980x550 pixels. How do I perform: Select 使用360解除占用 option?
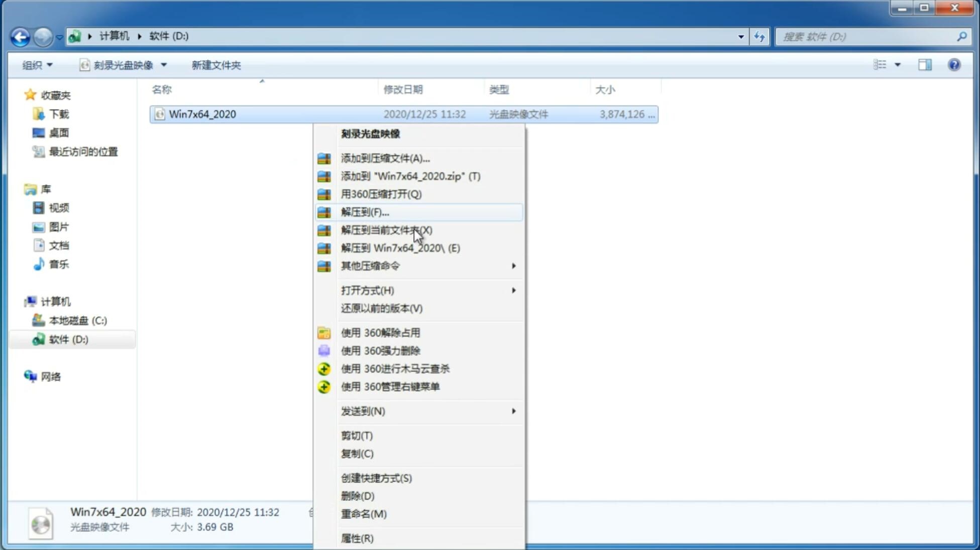(380, 332)
